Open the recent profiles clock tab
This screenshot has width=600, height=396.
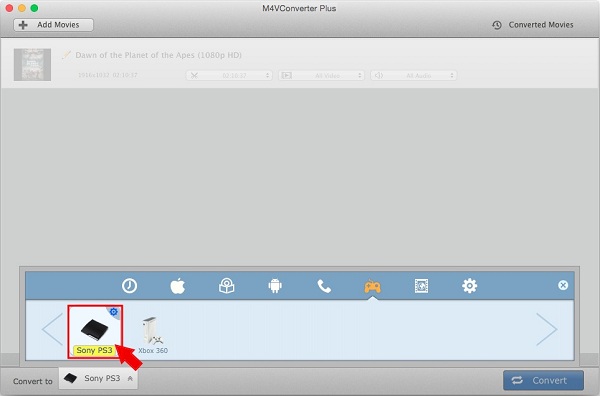coord(129,286)
